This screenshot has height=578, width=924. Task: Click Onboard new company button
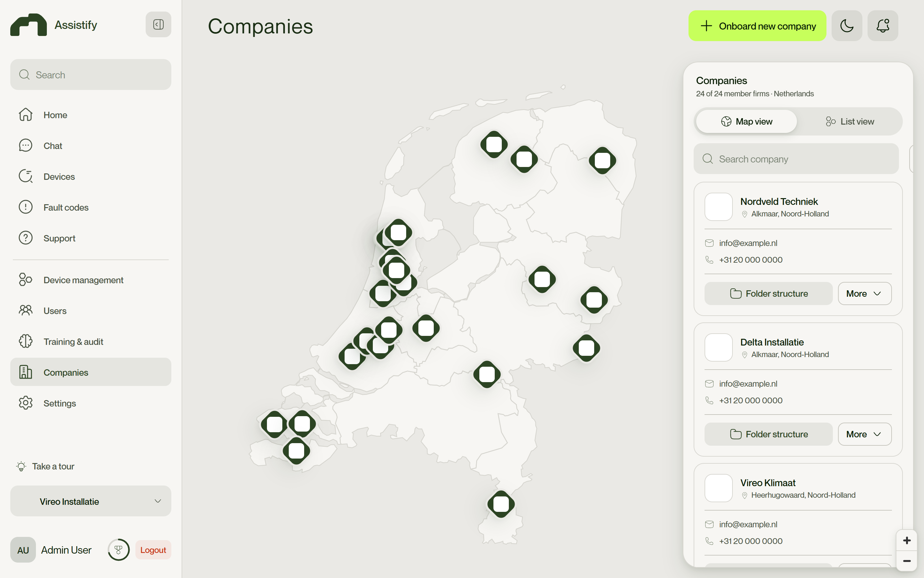point(757,26)
